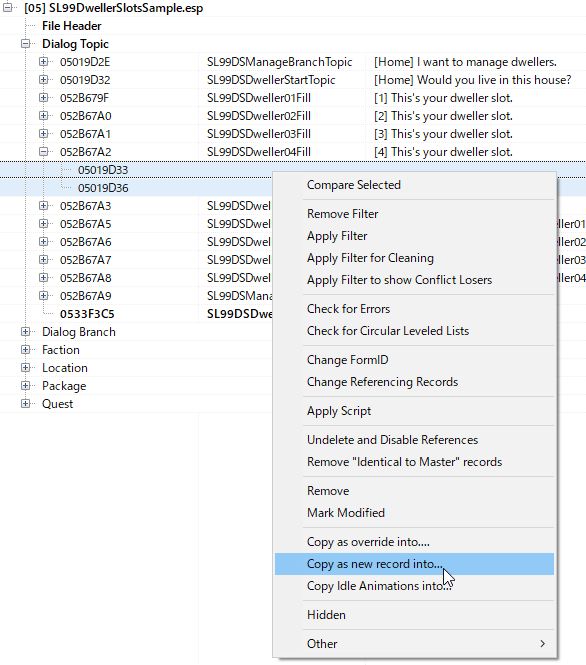Collapse the SL99DwellerSlotsSample.esp plugin node

click(x=8, y=8)
